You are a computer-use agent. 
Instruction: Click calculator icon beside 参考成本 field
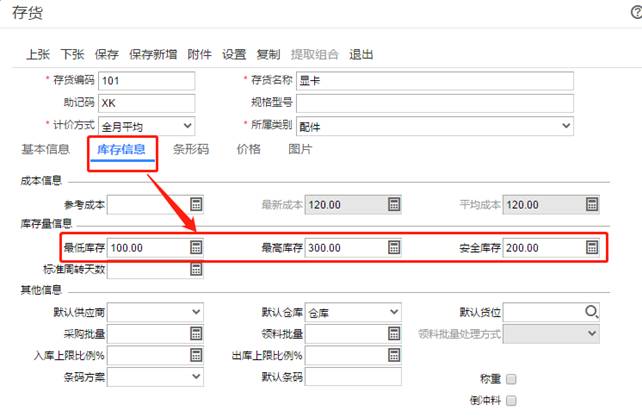[x=196, y=204]
